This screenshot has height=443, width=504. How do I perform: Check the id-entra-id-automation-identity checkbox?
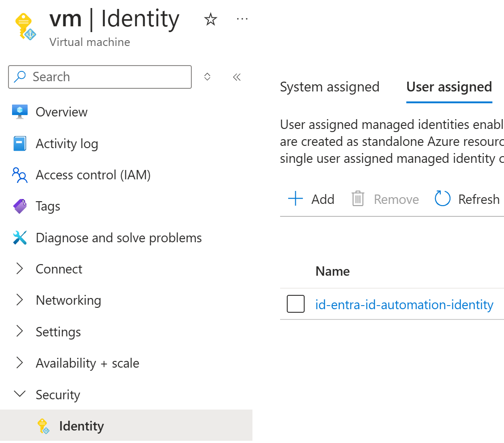[296, 304]
